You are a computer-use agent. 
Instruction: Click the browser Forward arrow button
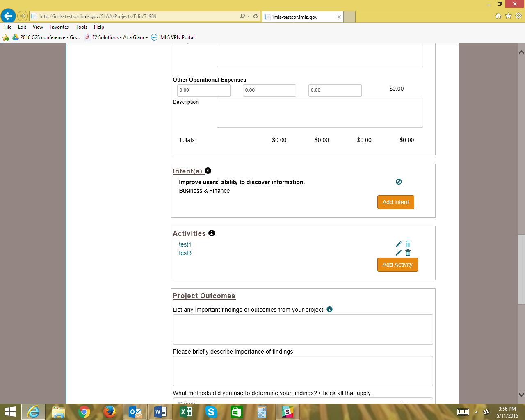click(23, 16)
